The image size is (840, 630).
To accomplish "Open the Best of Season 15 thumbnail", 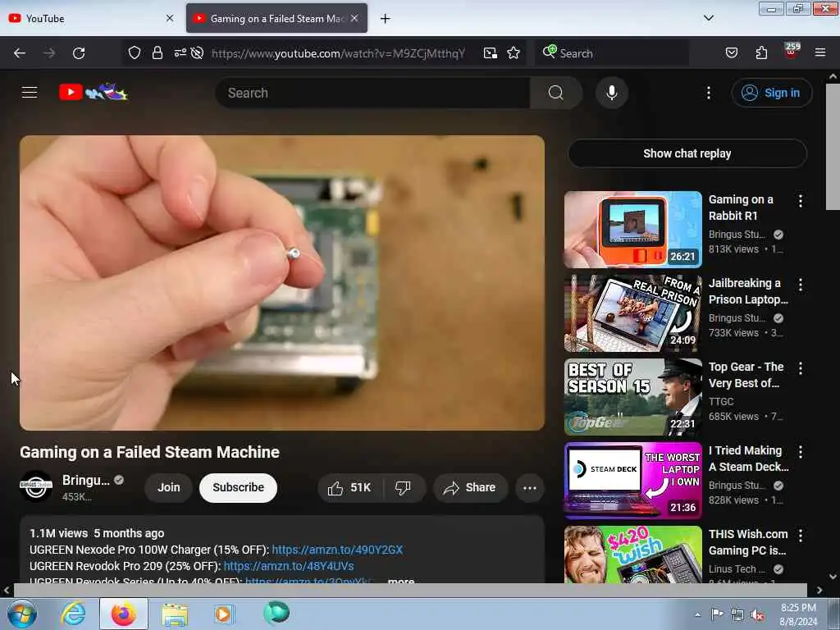I will (x=632, y=396).
